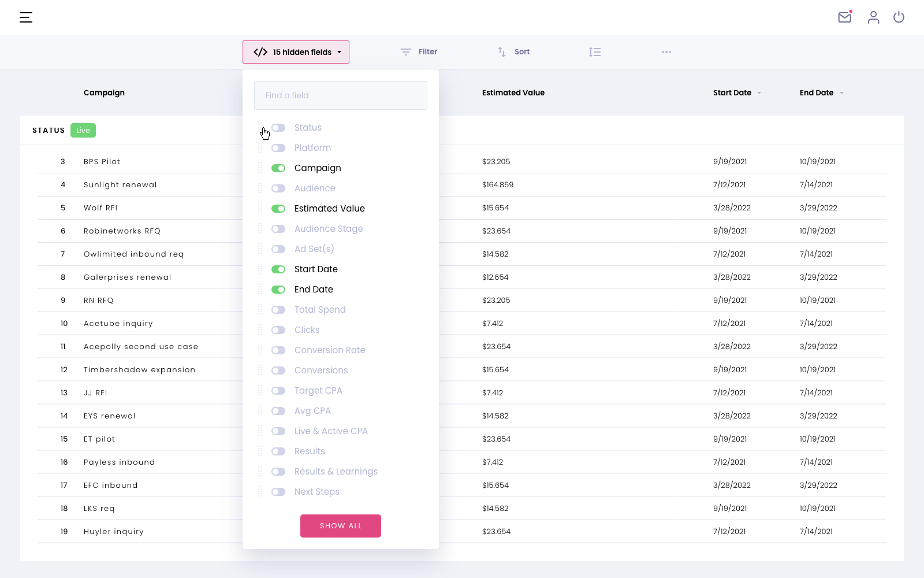This screenshot has height=578, width=924.
Task: Click the power logout icon
Action: tap(899, 17)
